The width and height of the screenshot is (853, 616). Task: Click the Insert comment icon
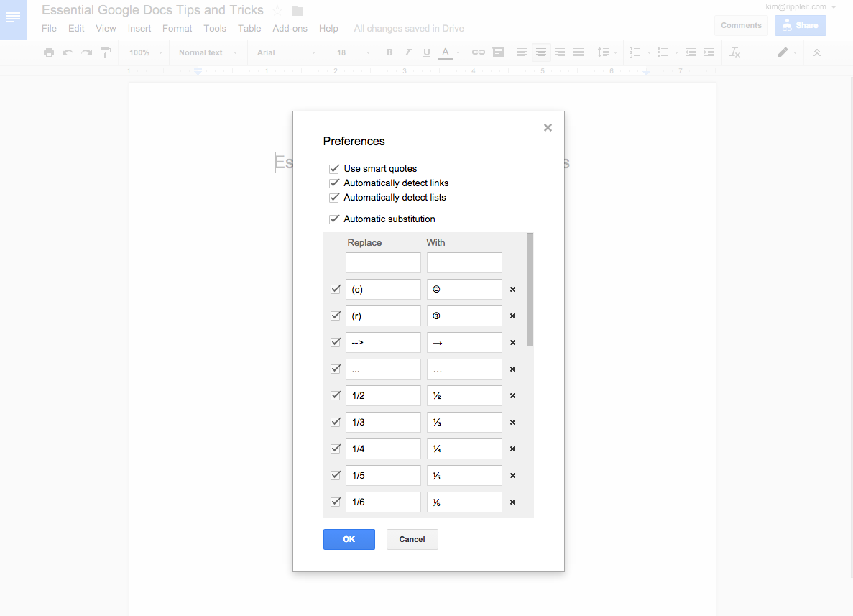[x=498, y=52]
